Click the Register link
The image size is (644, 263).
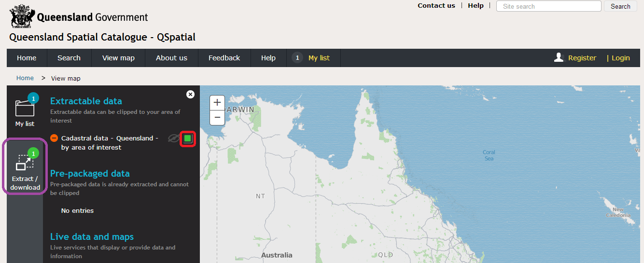point(582,58)
